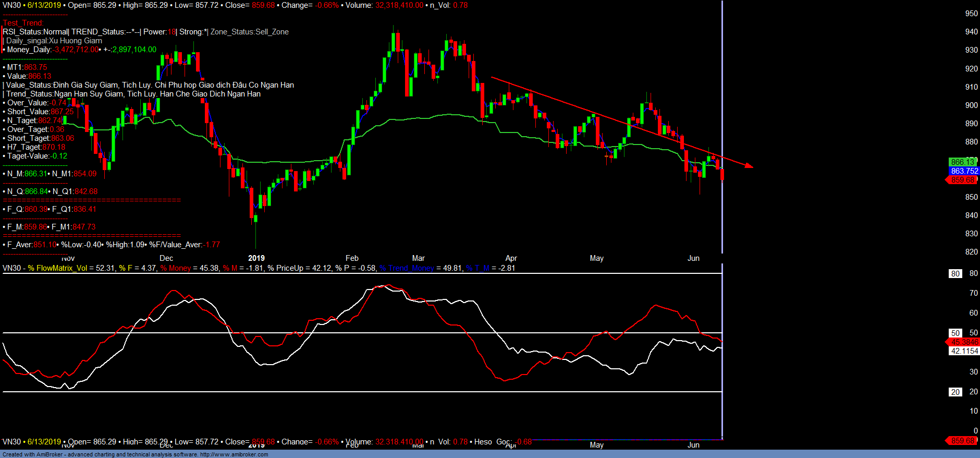Select the boxed 20 level label
This screenshot has width=980, height=458.
[955, 392]
